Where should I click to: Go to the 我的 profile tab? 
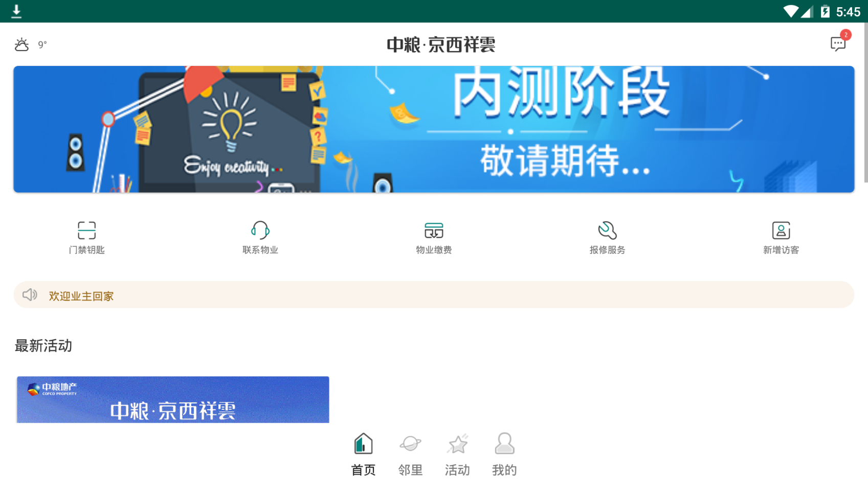coord(504,455)
